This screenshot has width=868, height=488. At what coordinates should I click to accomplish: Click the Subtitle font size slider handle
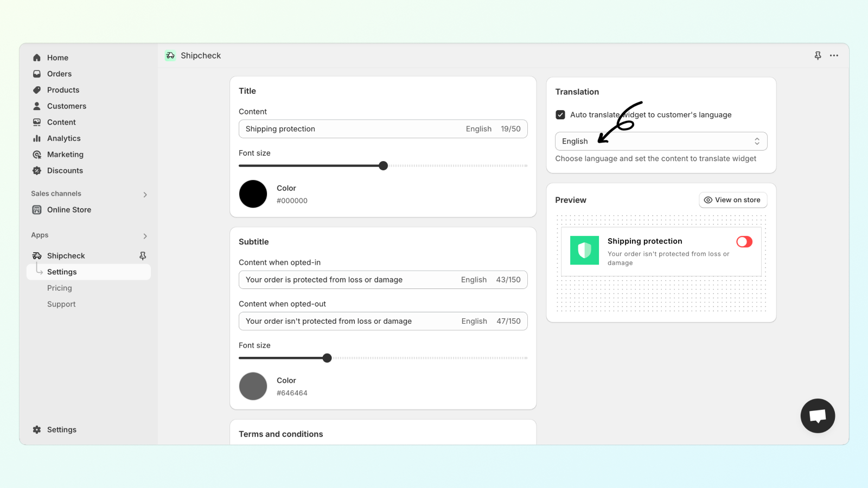coord(327,358)
